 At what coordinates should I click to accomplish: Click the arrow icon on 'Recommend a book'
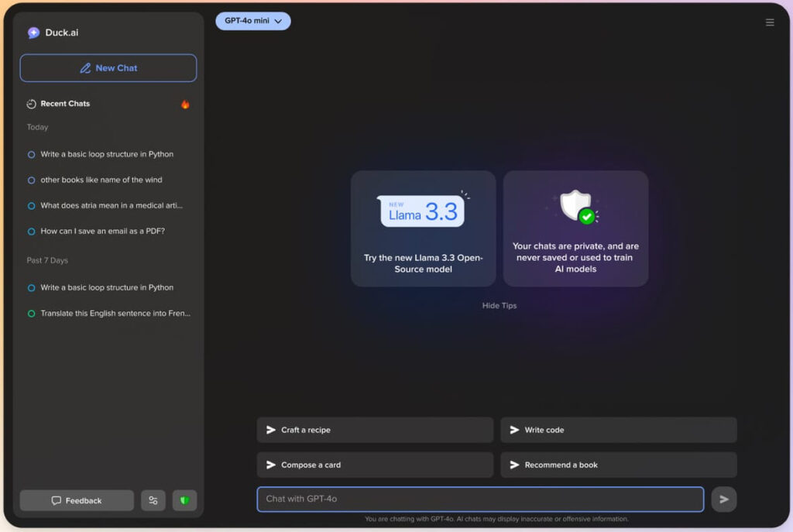514,465
